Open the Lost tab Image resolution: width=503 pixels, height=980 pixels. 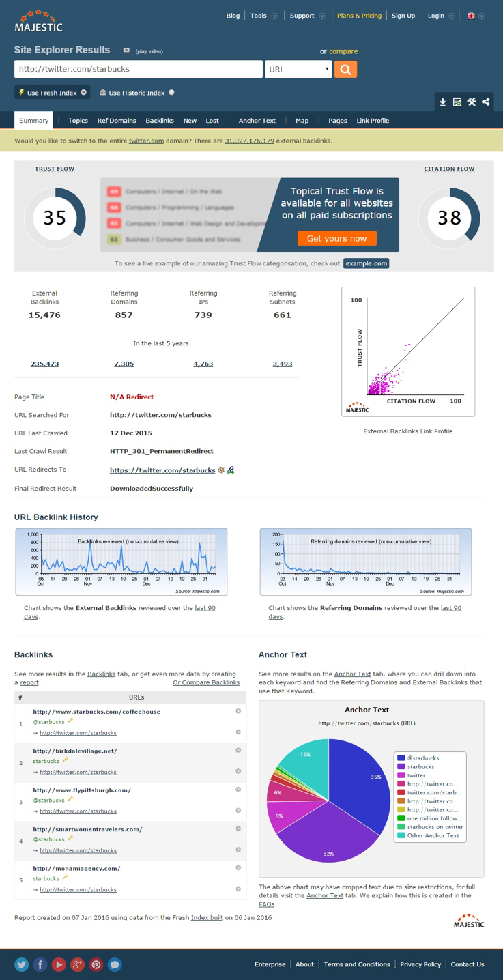[x=212, y=120]
